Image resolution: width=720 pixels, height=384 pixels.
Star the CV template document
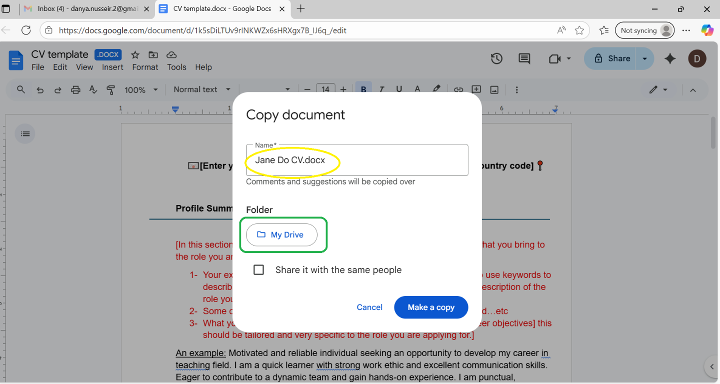click(x=135, y=55)
